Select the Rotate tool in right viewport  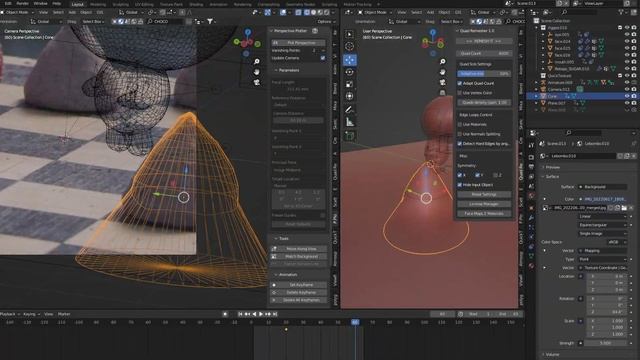coord(349,72)
